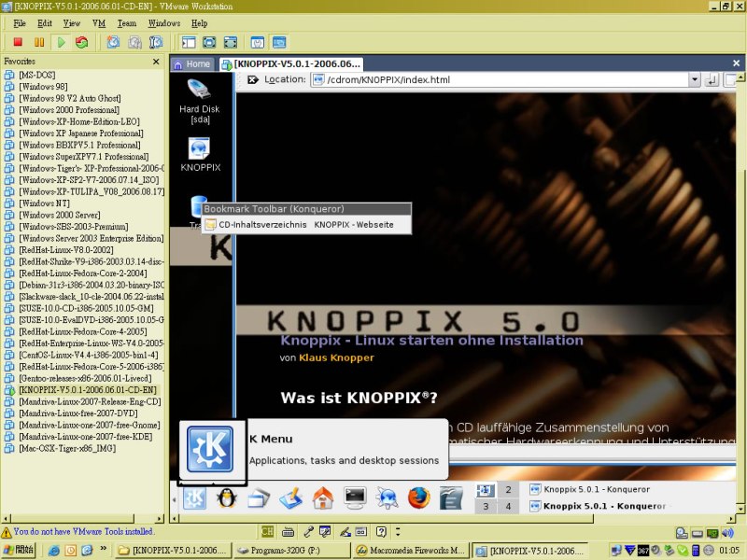Open the K Menu launcher in panel
Image resolution: width=747 pixels, height=560 pixels.
(x=195, y=498)
